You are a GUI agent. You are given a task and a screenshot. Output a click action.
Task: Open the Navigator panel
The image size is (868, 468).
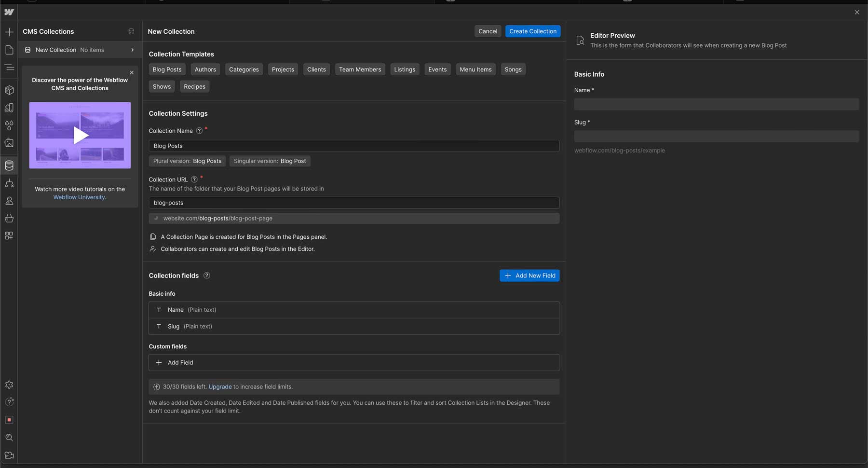tap(9, 68)
